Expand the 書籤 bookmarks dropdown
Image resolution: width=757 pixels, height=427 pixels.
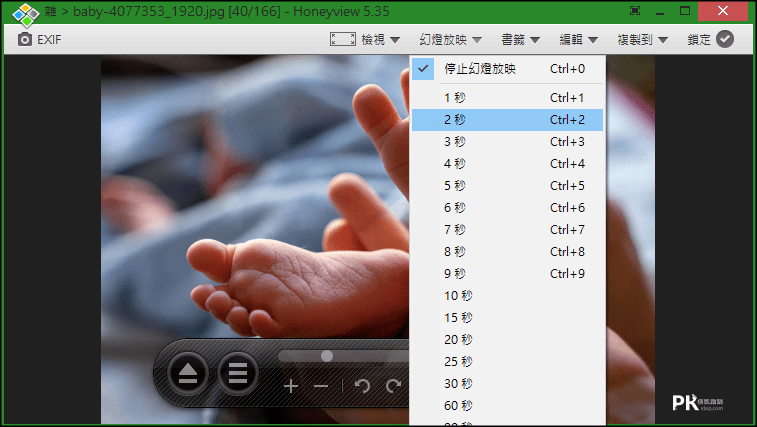520,40
